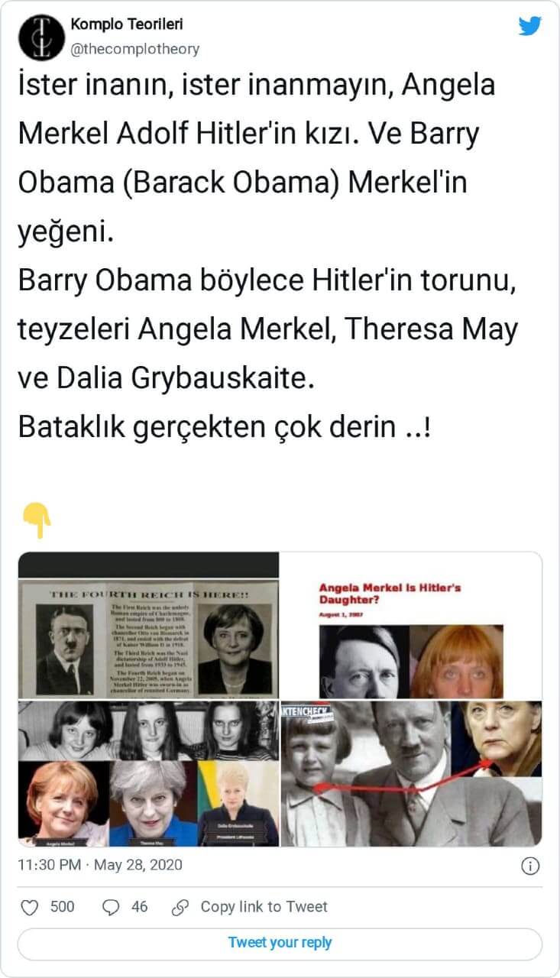Image resolution: width=560 pixels, height=978 pixels.
Task: Open replies via speech bubble icon
Action: click(x=111, y=907)
